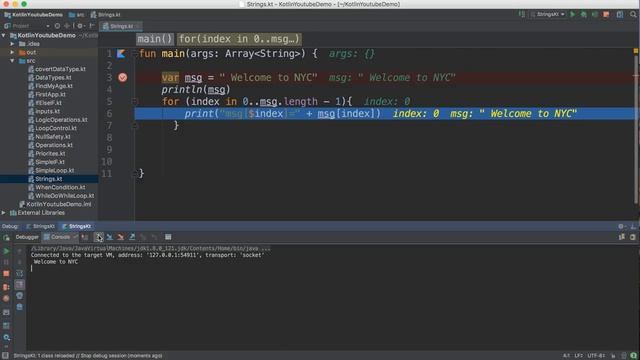
Task: Expand External Libraries node
Action: click(x=4, y=213)
